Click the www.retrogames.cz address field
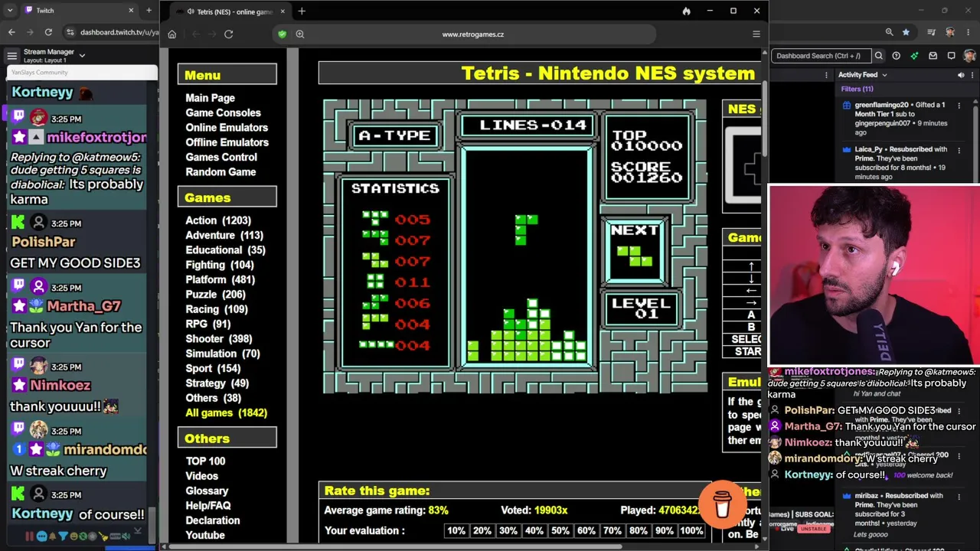This screenshot has height=551, width=980. [473, 34]
